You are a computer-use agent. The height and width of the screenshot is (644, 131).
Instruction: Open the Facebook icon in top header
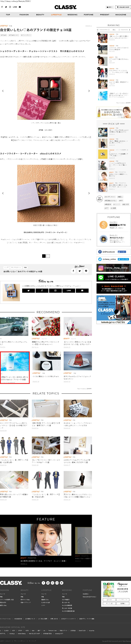2,7
